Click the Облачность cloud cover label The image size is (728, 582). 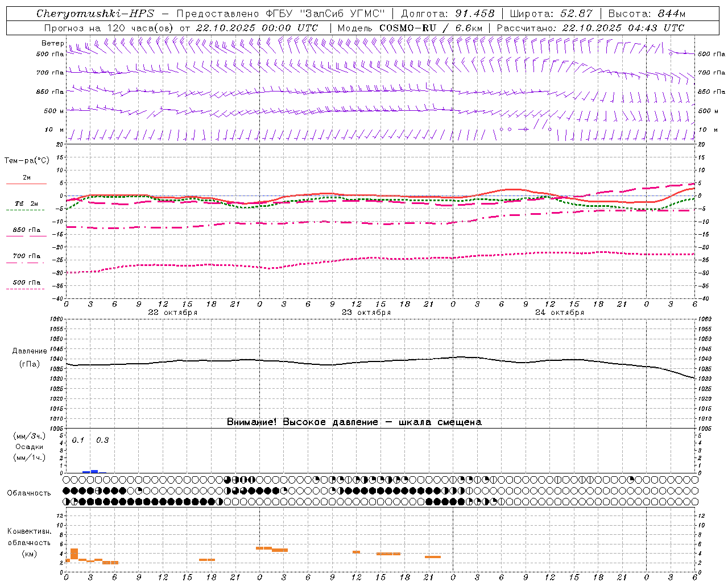point(29,493)
